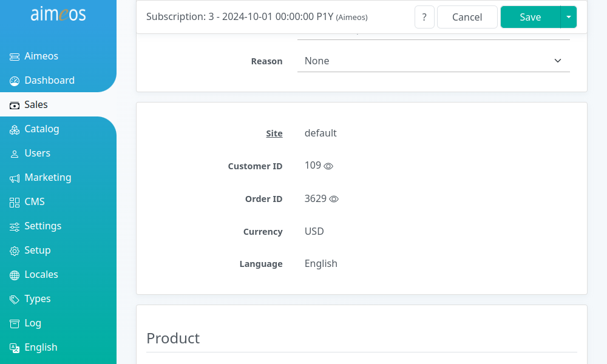
Task: Click the subscription title text in header
Action: [x=257, y=17]
